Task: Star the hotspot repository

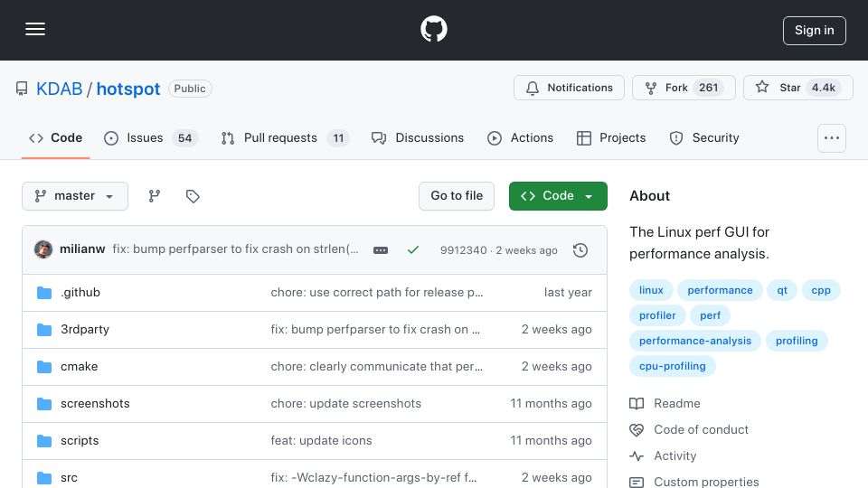Action: (x=797, y=88)
